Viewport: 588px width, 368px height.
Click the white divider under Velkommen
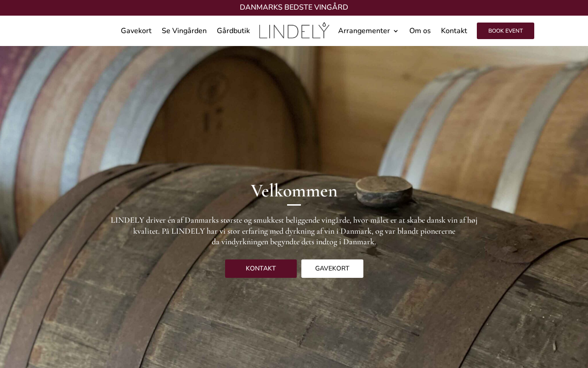click(x=294, y=205)
